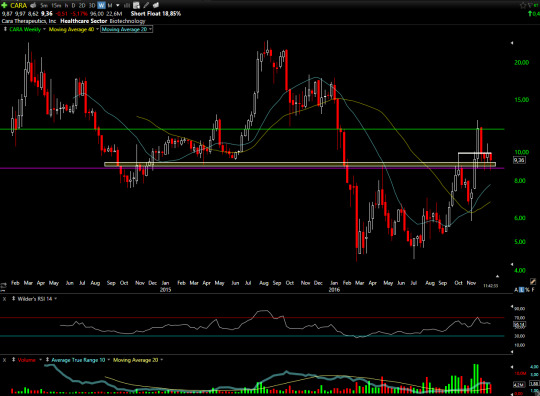Open the Volume indicator dropdown
The width and height of the screenshot is (540, 396).
tap(40, 360)
